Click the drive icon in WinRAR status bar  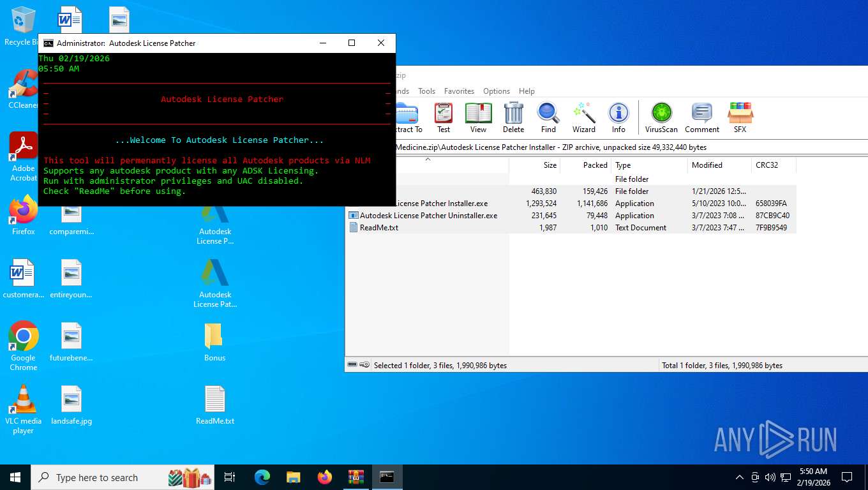pyautogui.click(x=352, y=365)
